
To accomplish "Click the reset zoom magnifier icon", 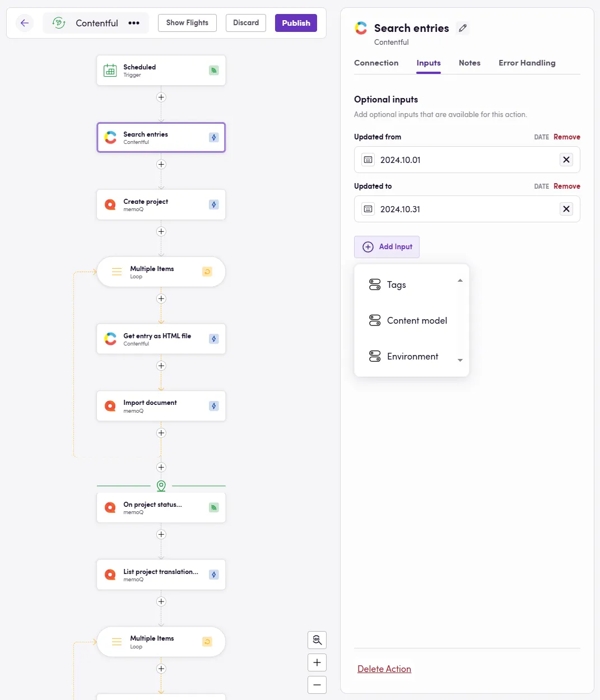I will (x=317, y=640).
